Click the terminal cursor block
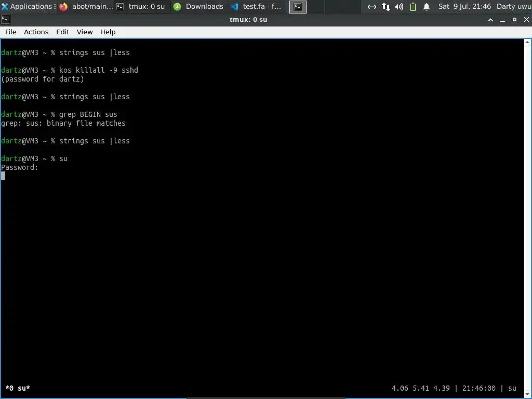This screenshot has height=399, width=532. tap(3, 176)
